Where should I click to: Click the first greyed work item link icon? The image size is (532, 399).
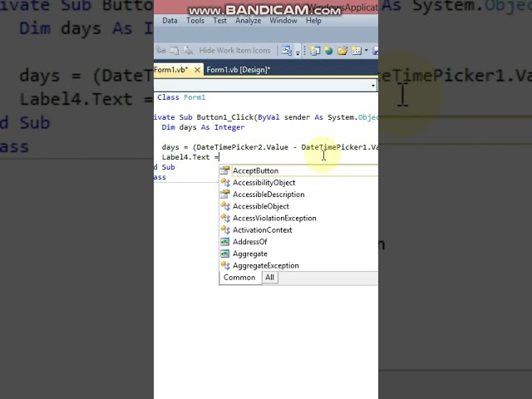160,51
